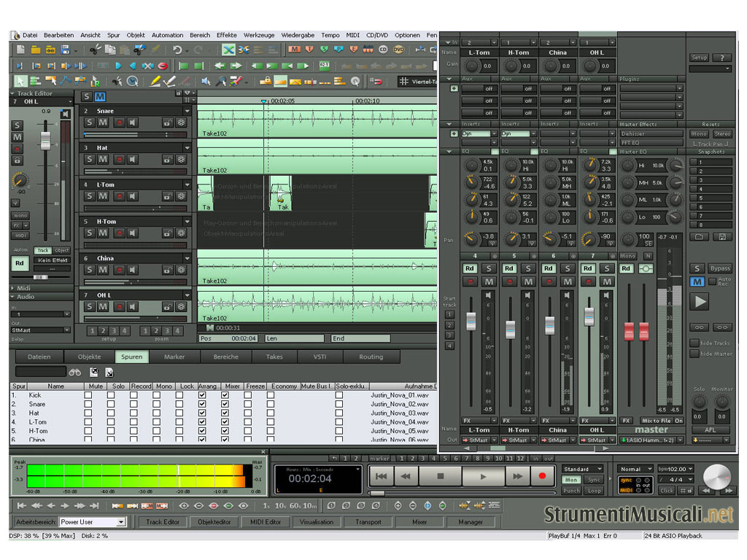747x560 pixels.
Task: Click the binoculars search icon
Action: (x=75, y=372)
